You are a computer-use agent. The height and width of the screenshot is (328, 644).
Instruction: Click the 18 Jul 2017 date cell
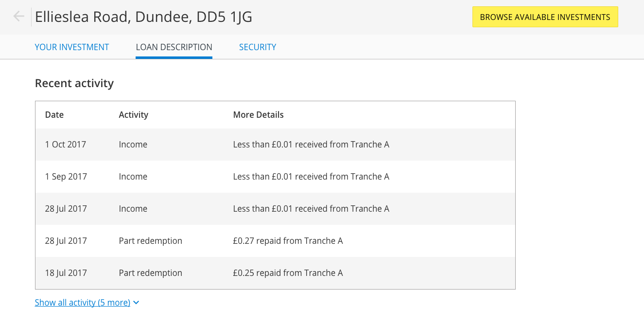coord(66,273)
